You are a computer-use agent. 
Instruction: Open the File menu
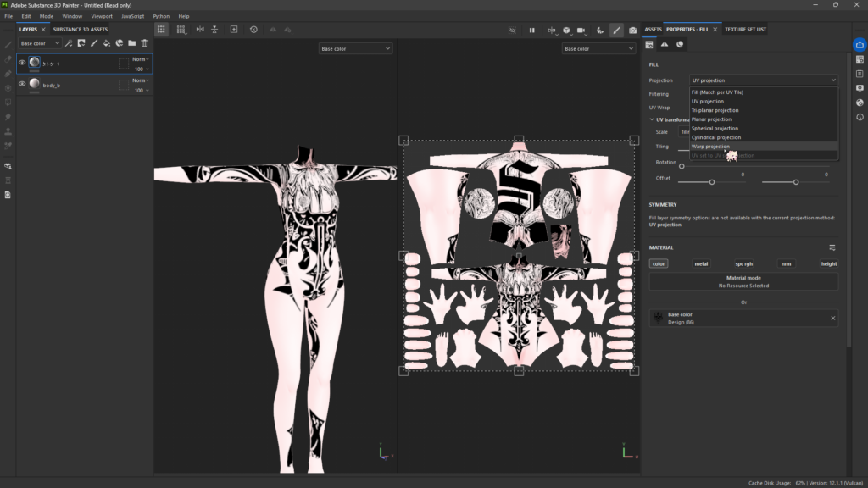click(x=8, y=16)
